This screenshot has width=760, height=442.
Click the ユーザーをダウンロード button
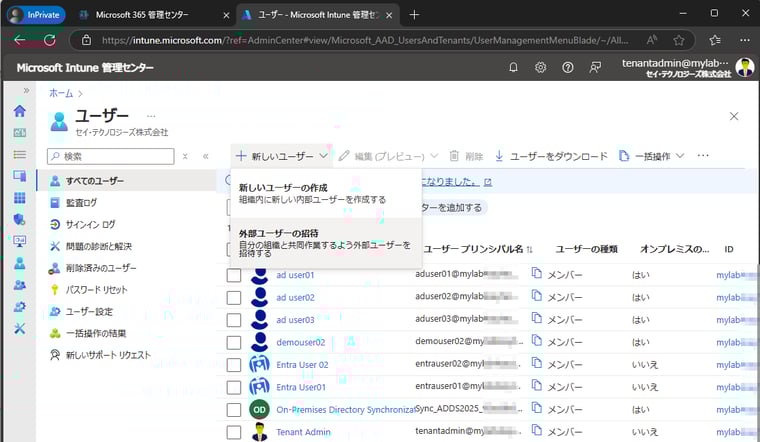click(551, 156)
